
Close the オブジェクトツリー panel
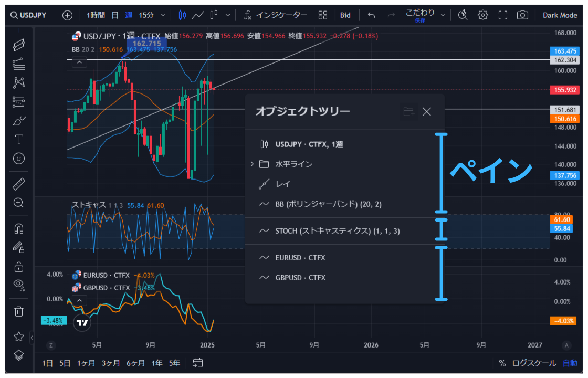tap(427, 112)
